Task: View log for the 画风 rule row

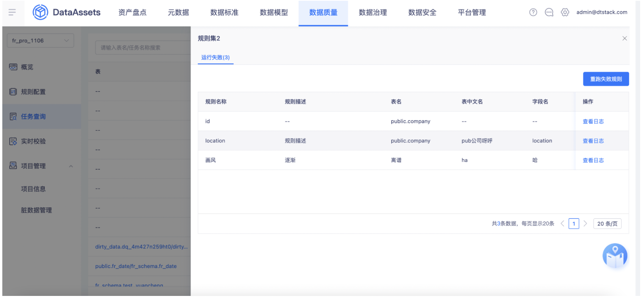Action: tap(593, 160)
